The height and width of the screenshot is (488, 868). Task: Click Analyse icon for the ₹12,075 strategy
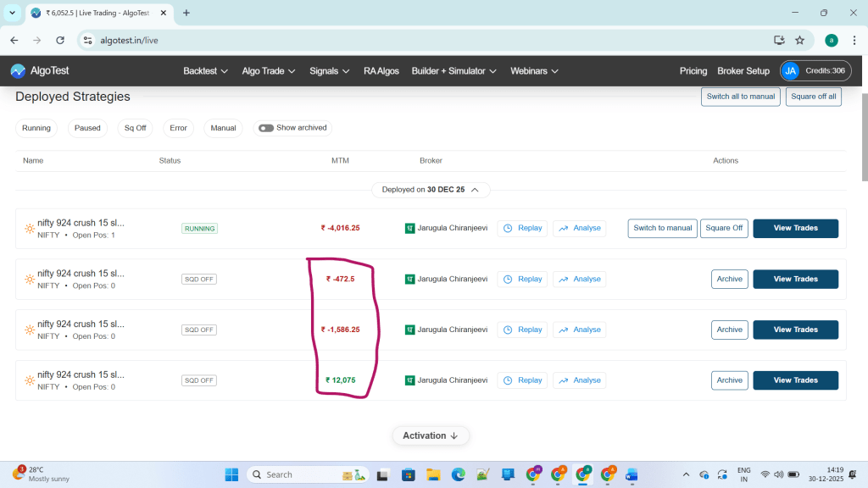(x=563, y=380)
